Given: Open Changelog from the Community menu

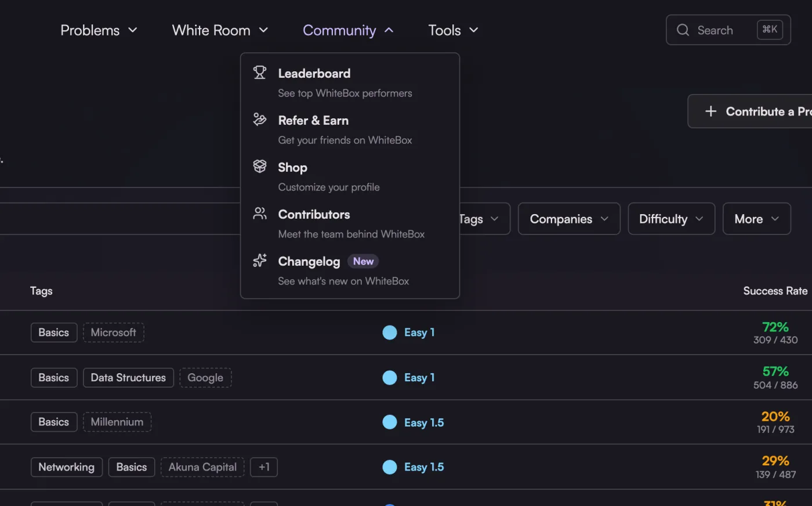Looking at the screenshot, I should pos(350,270).
